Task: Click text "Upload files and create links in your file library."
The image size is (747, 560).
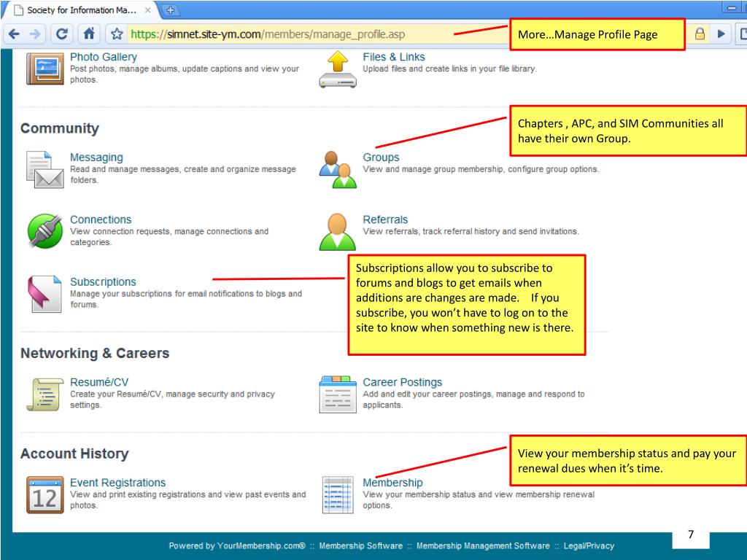Action: [449, 69]
